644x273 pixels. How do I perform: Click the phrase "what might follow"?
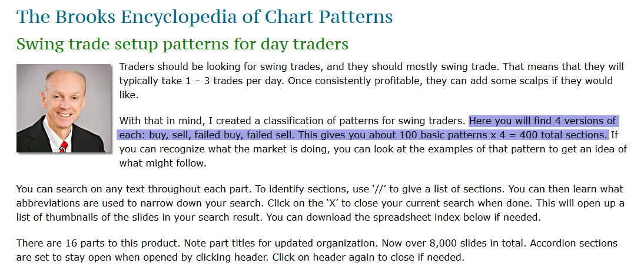pyautogui.click(x=162, y=163)
